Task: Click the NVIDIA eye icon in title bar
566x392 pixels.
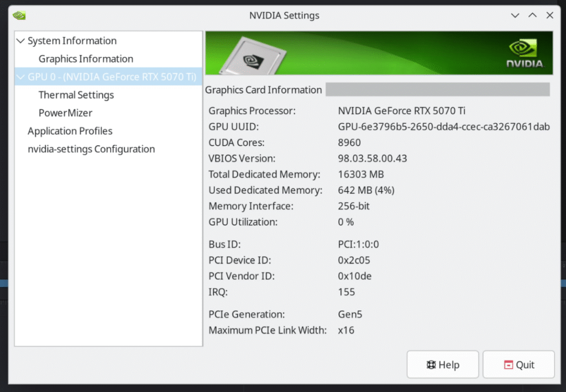Action: point(19,15)
